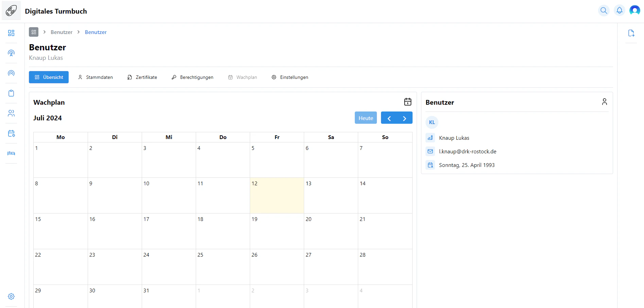Click the Digitales Turmbuch title
Viewport: 644px width, 308px height.
click(56, 11)
